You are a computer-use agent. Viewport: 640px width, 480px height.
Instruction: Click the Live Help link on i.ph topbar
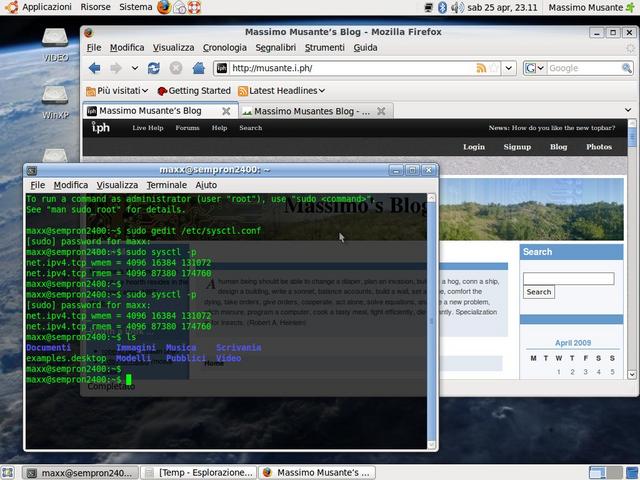click(148, 128)
